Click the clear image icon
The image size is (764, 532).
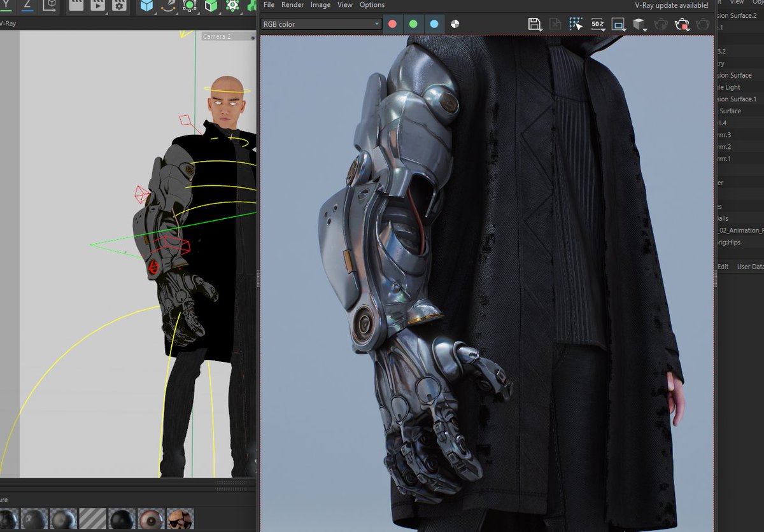click(x=555, y=24)
